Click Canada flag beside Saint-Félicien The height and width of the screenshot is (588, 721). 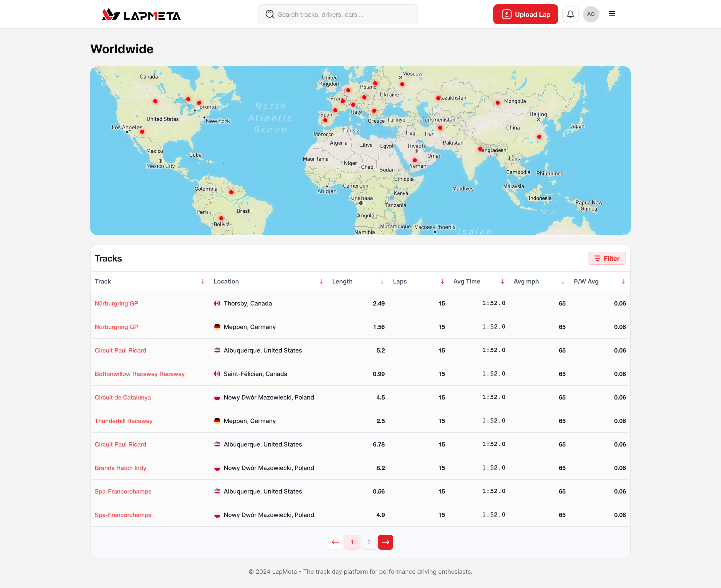coord(217,374)
